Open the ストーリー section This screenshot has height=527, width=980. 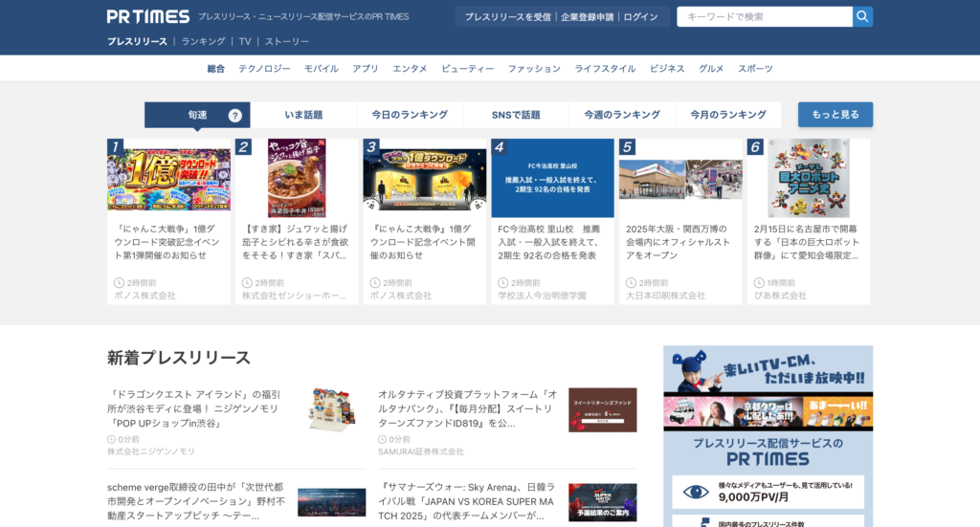tap(287, 41)
